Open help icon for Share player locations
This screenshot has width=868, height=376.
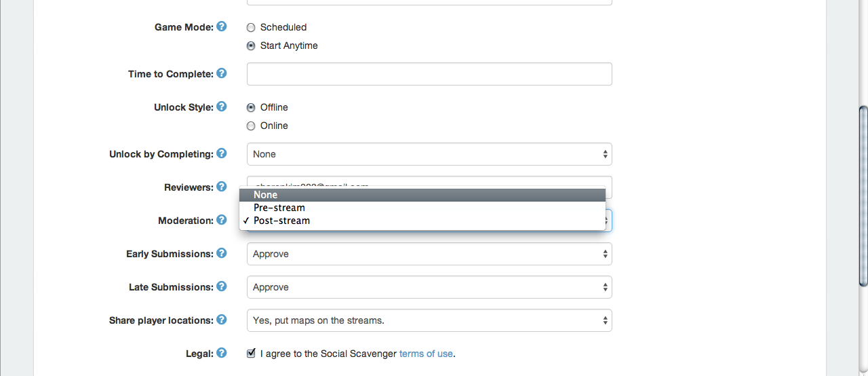coord(222,320)
